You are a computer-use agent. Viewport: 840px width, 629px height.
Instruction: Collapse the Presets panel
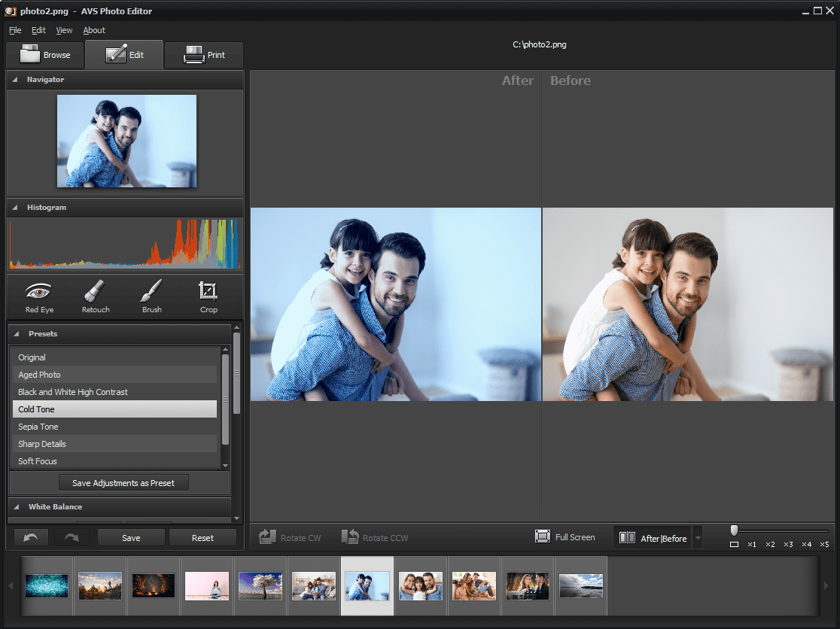click(16, 333)
